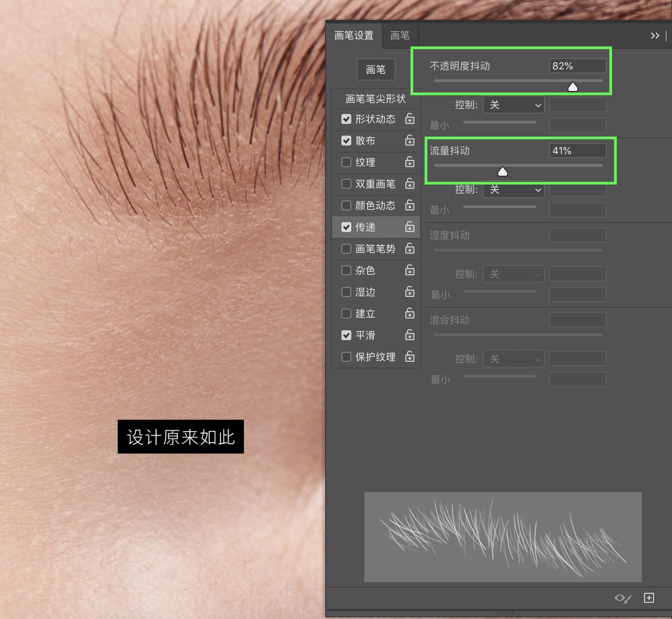Click the lock icon next to 平滑

tap(410, 335)
